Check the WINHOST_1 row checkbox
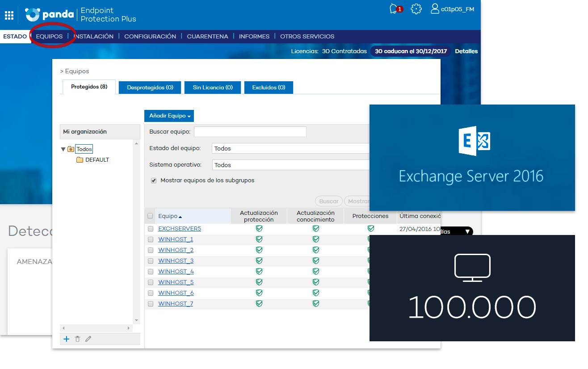This screenshot has height=369, width=588. 150,239
